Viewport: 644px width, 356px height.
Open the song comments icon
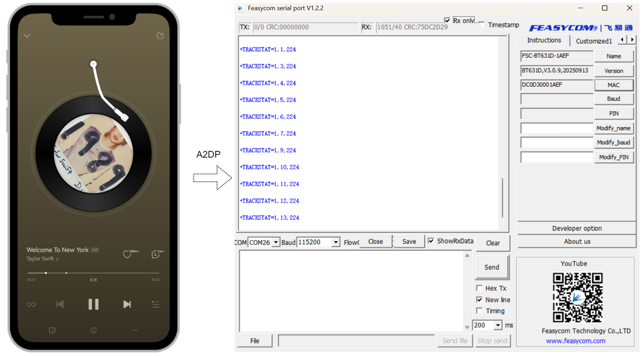point(155,254)
